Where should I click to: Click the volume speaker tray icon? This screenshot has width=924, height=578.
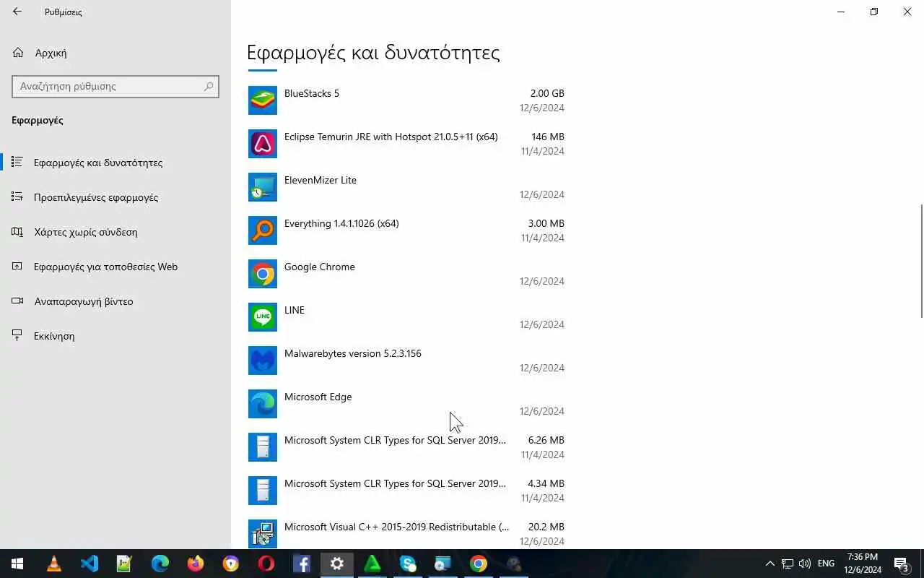point(805,564)
